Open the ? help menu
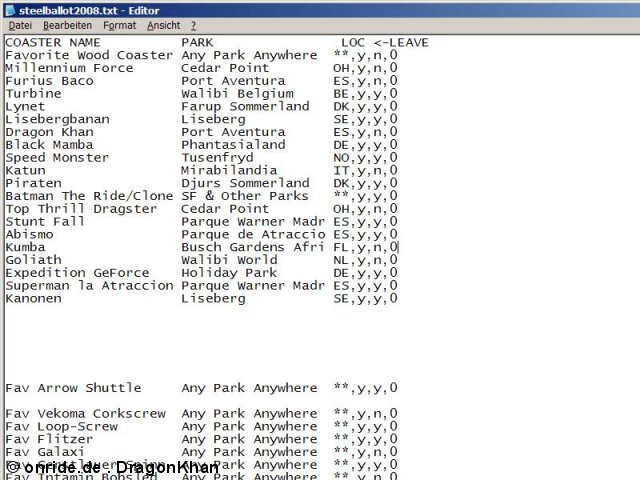The width and height of the screenshot is (640, 480). click(x=193, y=25)
